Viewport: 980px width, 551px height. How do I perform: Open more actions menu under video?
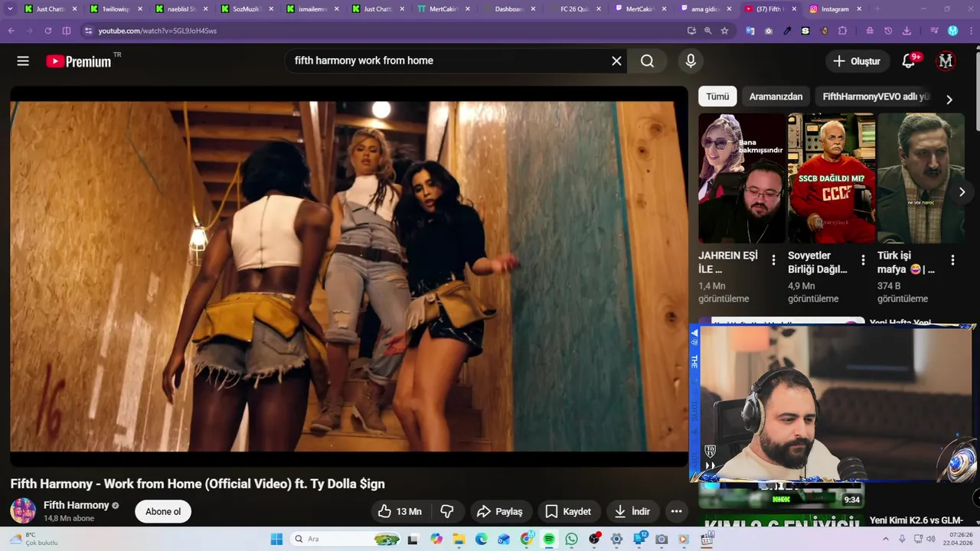coord(676,511)
